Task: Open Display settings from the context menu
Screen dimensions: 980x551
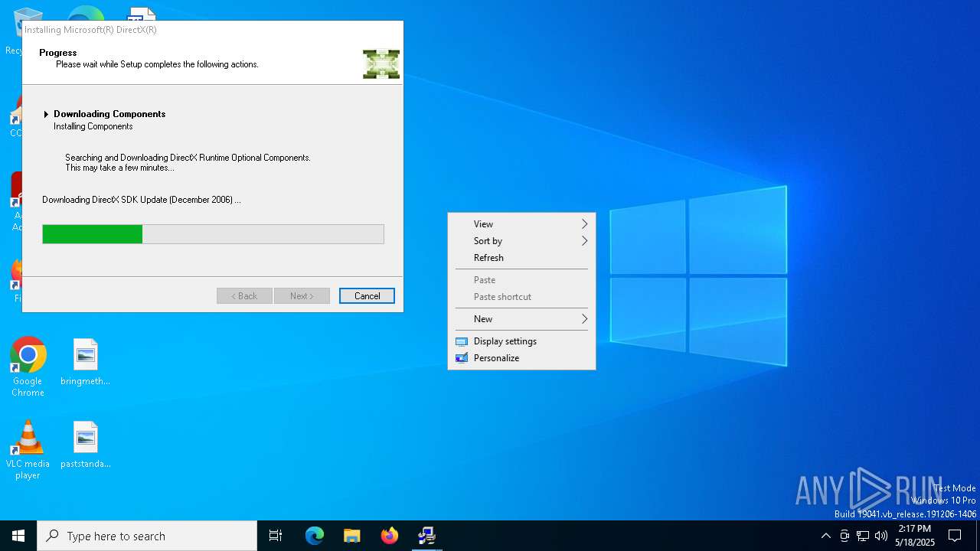Action: [x=521, y=341]
